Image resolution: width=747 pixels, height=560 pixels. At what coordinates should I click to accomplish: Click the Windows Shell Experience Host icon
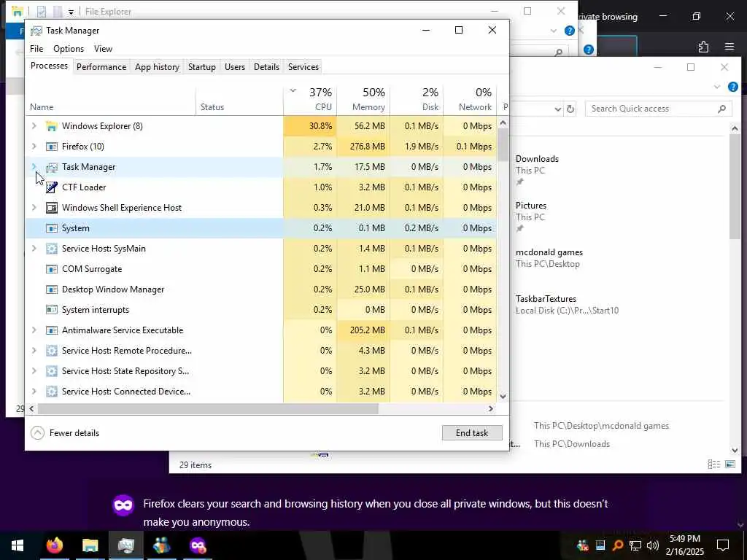point(52,208)
